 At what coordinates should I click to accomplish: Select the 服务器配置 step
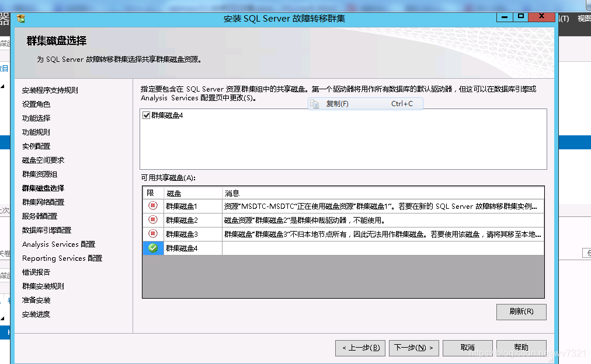pos(40,216)
